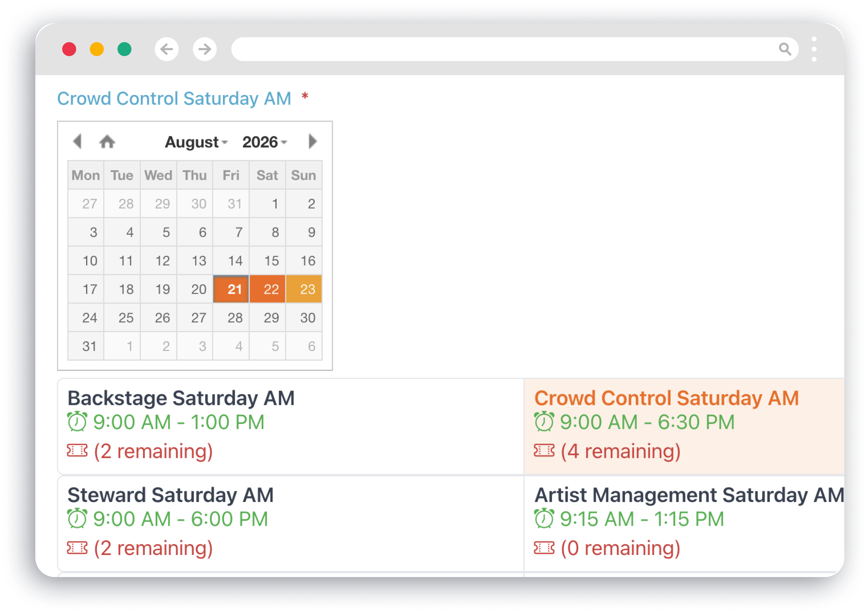Open the 2026 year dropdown

tap(264, 142)
